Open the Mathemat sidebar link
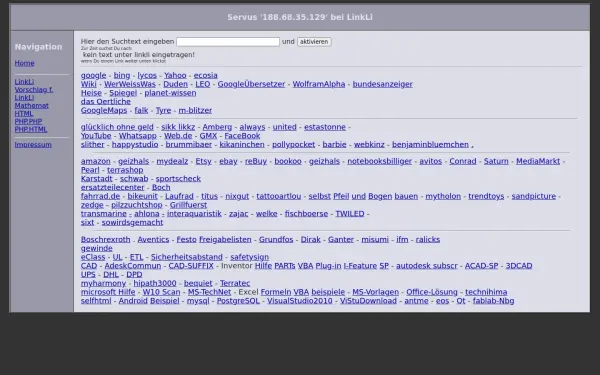Viewport: 600px width, 375px height. point(31,105)
